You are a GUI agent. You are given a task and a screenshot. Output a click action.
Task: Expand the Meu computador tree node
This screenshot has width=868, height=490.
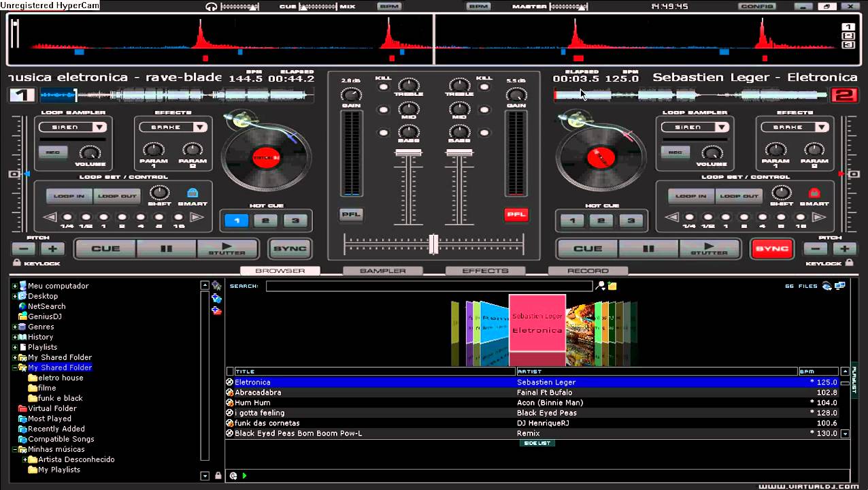(x=15, y=286)
